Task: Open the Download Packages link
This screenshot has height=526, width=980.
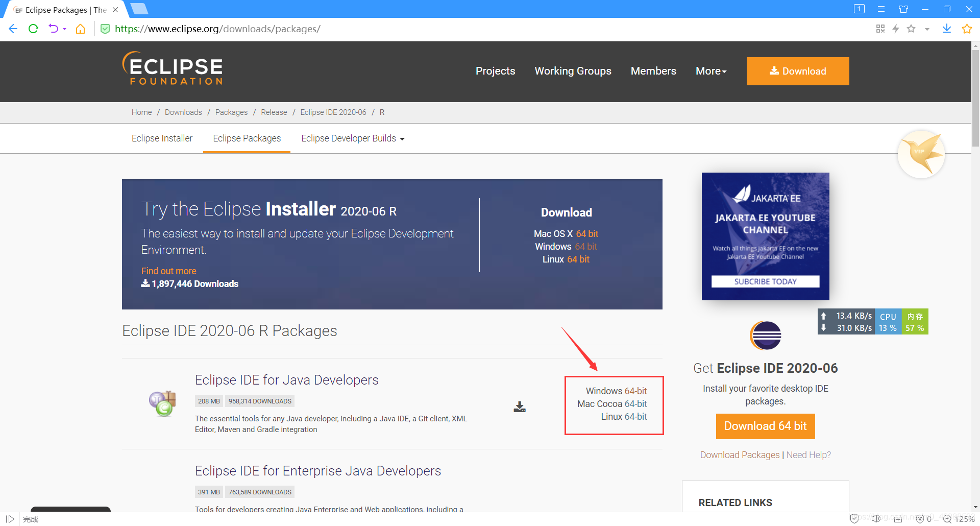Action: click(740, 455)
